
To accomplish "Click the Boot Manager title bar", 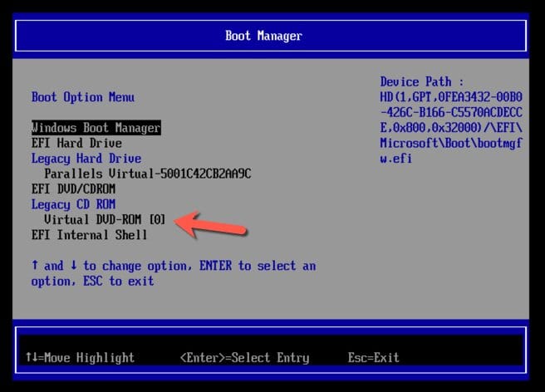I will click(263, 36).
